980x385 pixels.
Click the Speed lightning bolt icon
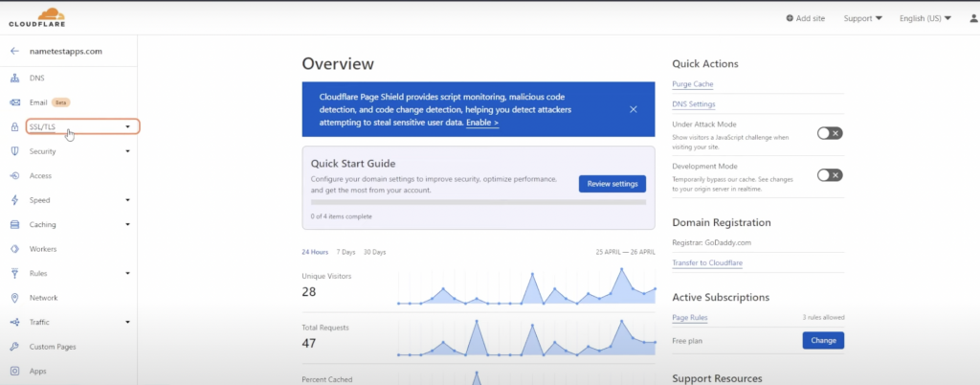pos(15,200)
